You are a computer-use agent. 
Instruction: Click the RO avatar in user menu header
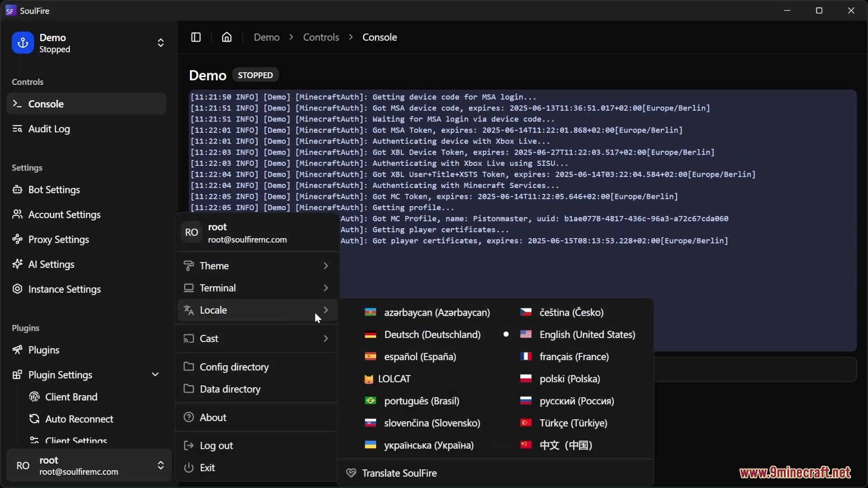coord(191,232)
